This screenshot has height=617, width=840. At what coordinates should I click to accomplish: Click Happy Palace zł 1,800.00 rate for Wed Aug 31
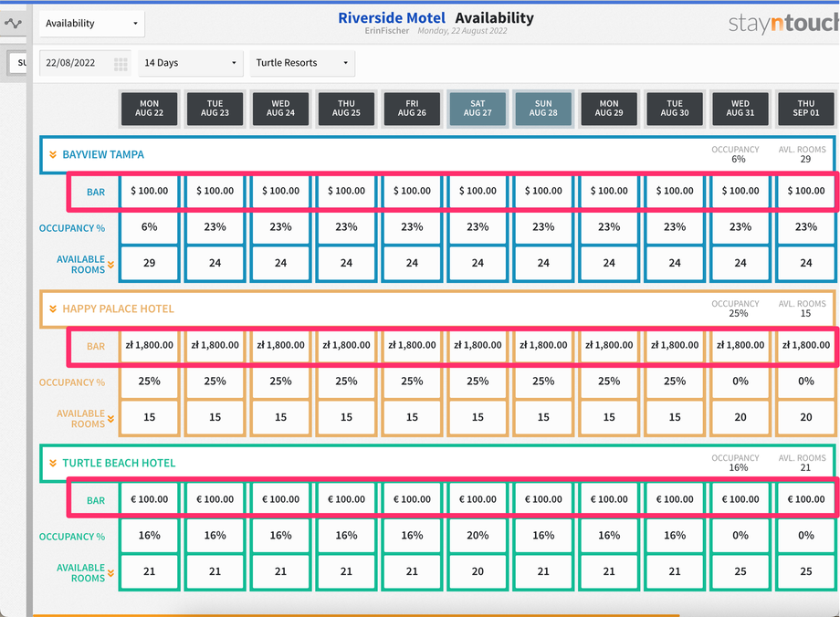coord(740,345)
